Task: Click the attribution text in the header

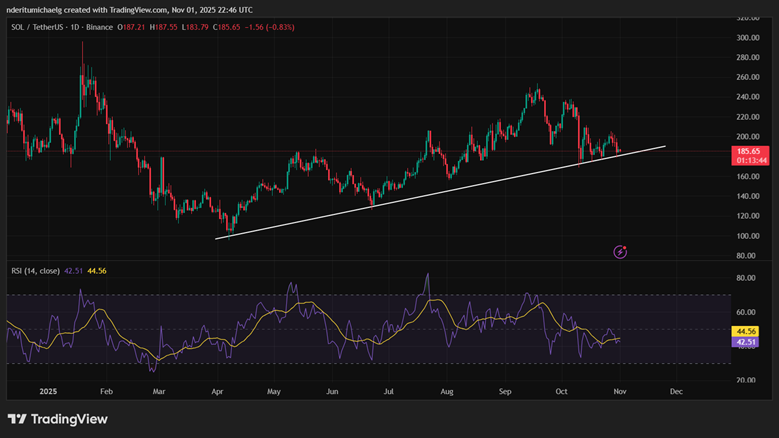Action: 128,9
